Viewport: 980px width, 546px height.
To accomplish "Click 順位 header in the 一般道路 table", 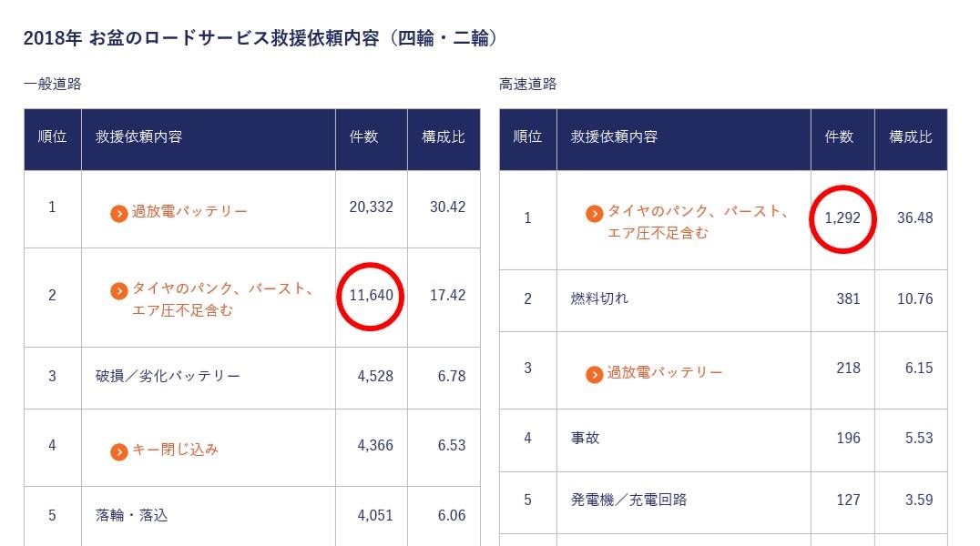I will pyautogui.click(x=52, y=137).
